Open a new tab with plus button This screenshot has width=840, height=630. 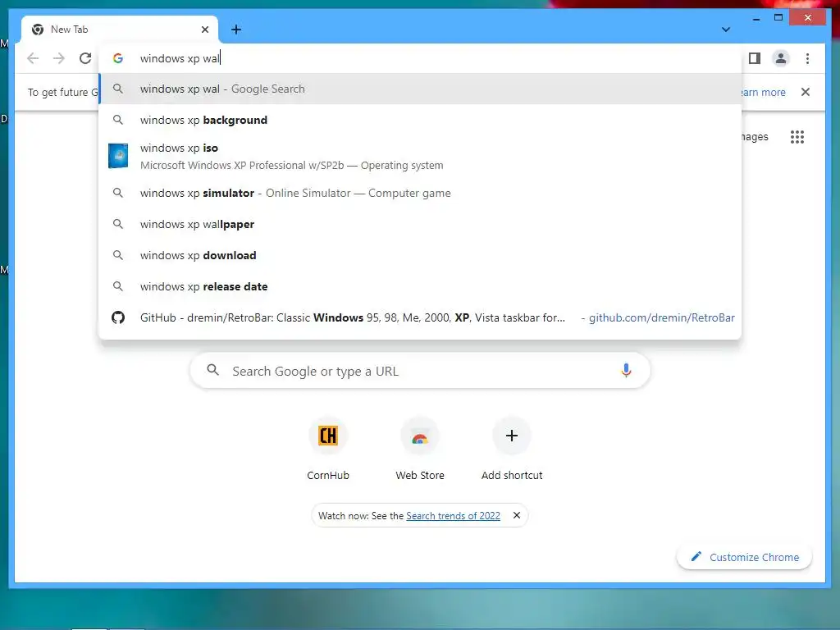[236, 30]
